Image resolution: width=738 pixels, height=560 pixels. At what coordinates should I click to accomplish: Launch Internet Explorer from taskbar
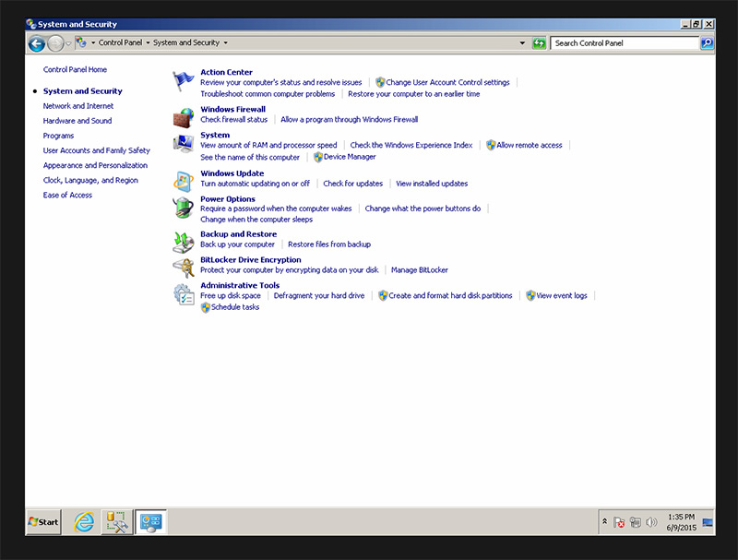84,522
